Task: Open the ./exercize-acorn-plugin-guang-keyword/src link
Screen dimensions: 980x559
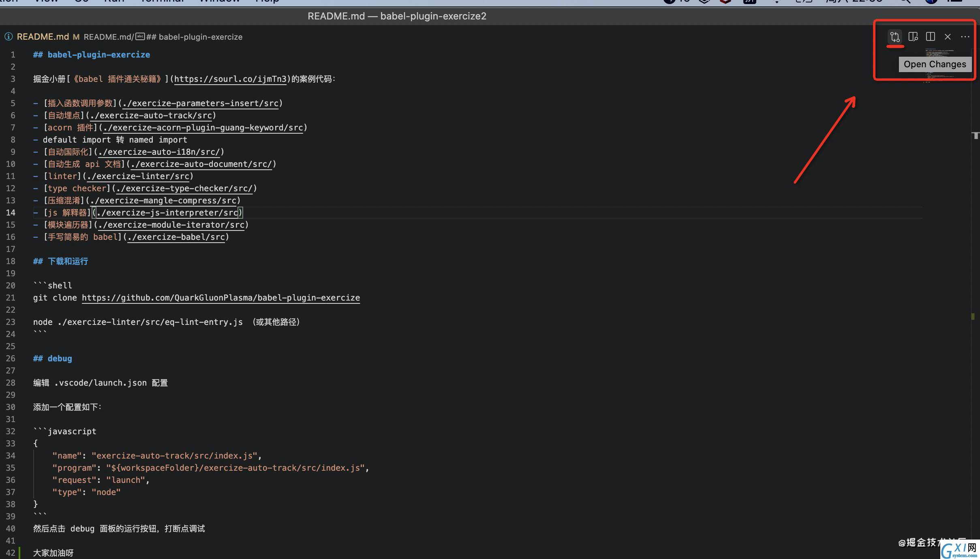Action: pyautogui.click(x=203, y=128)
